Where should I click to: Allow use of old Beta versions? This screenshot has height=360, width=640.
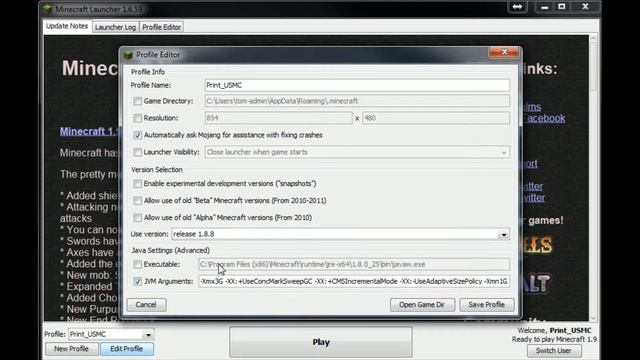[x=138, y=201]
